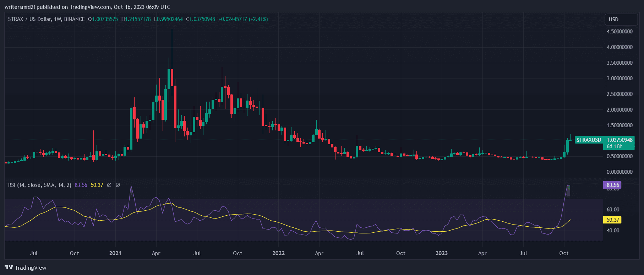The image size is (644, 275).
Task: Click the STRAXUSD current price label
Action: pyautogui.click(x=604, y=140)
